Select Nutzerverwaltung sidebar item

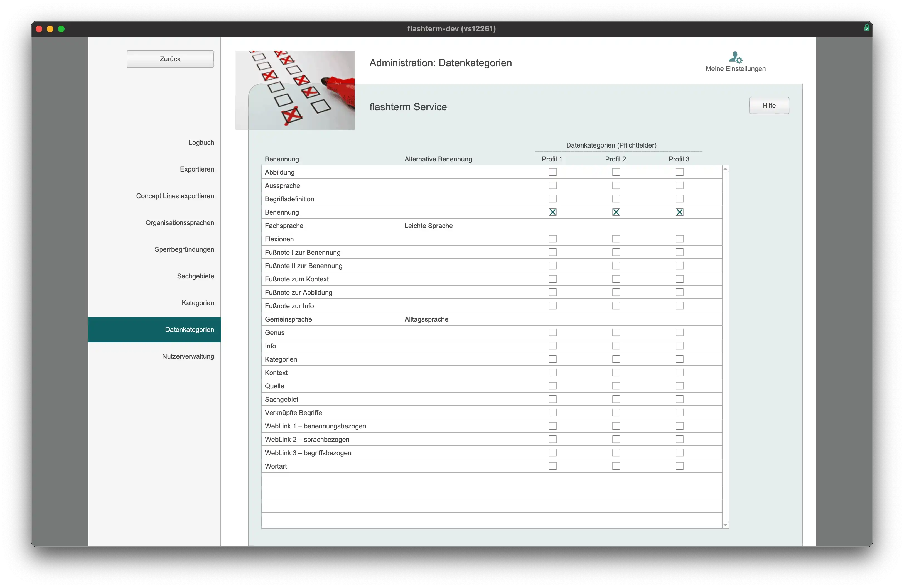click(x=188, y=356)
